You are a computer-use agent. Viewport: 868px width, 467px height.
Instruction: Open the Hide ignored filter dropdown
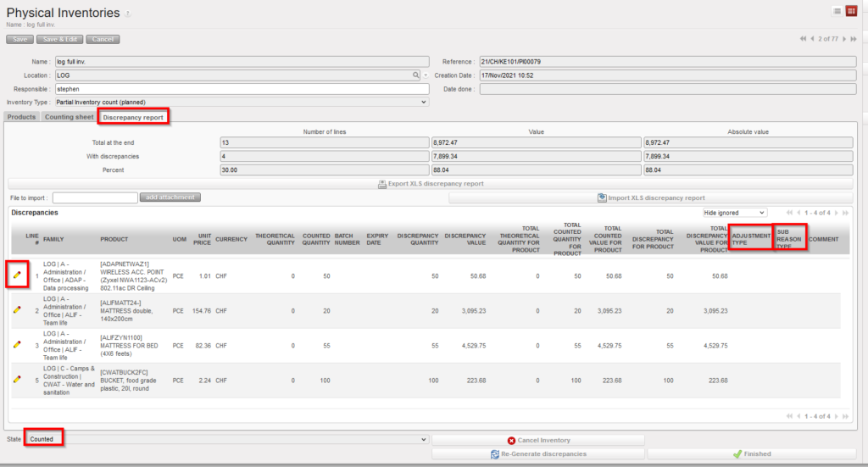[734, 212]
